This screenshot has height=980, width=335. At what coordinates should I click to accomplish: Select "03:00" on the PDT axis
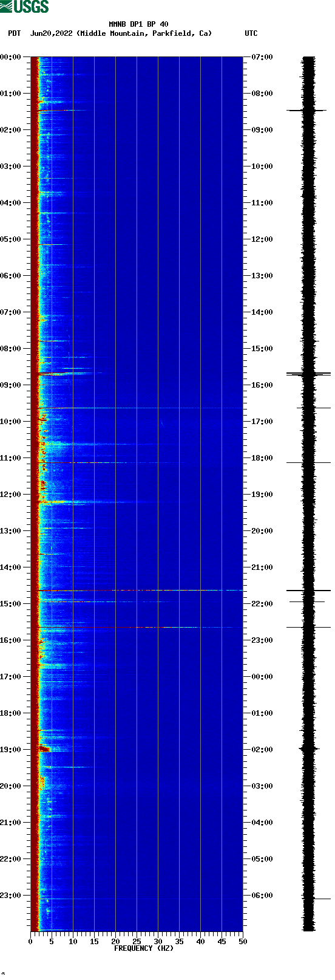tap(10, 166)
